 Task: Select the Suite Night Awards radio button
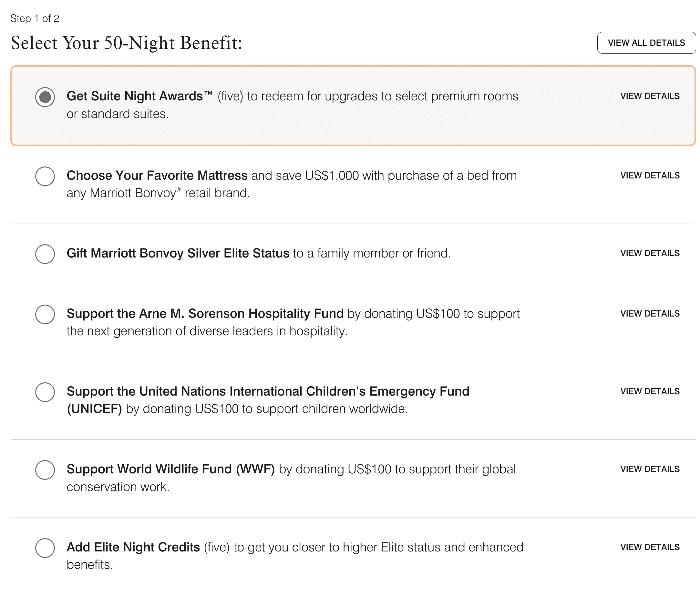pos(45,97)
